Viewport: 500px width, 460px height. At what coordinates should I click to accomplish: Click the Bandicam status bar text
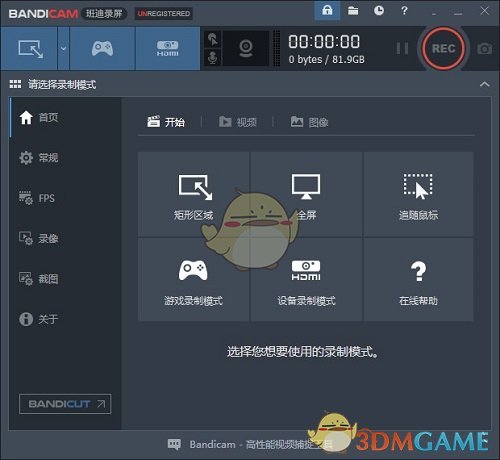tap(261, 444)
